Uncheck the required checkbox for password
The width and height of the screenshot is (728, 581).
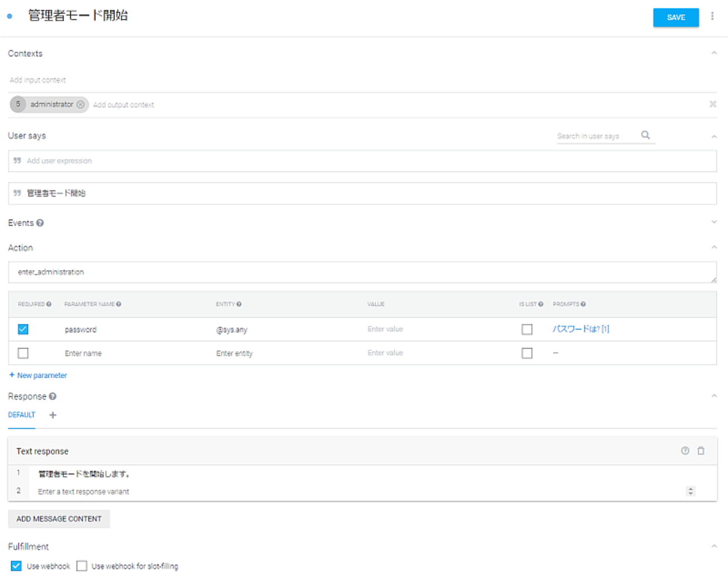click(x=23, y=329)
